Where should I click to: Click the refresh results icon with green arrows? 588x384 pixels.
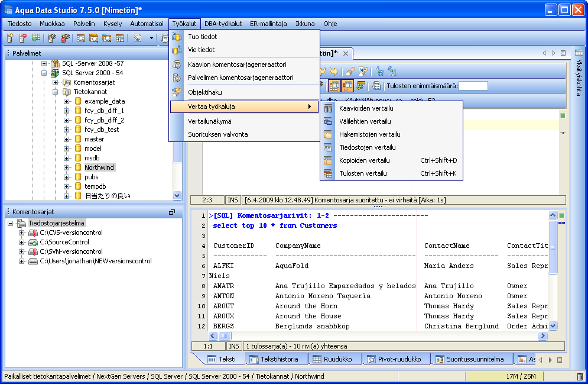pyautogui.click(x=360, y=86)
